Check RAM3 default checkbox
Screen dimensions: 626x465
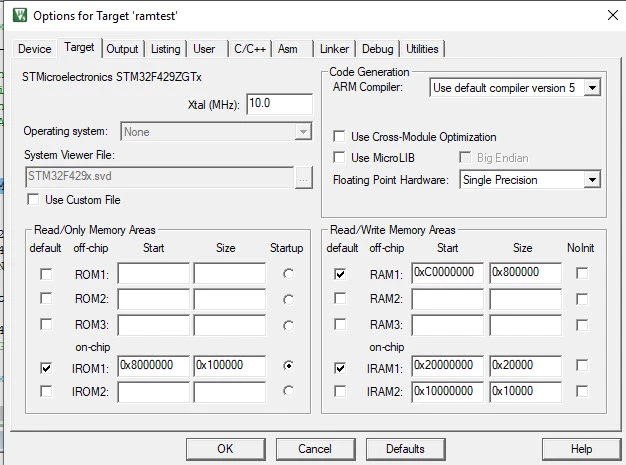[x=340, y=324]
